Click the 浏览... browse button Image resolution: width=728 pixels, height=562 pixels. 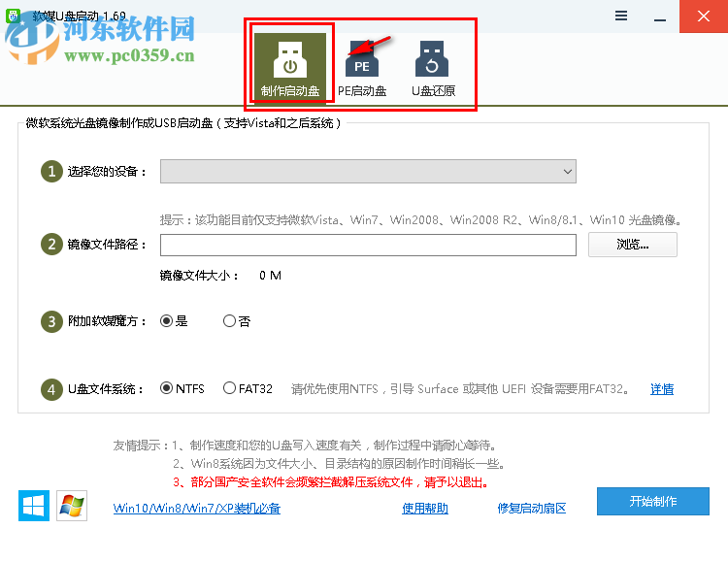click(632, 245)
